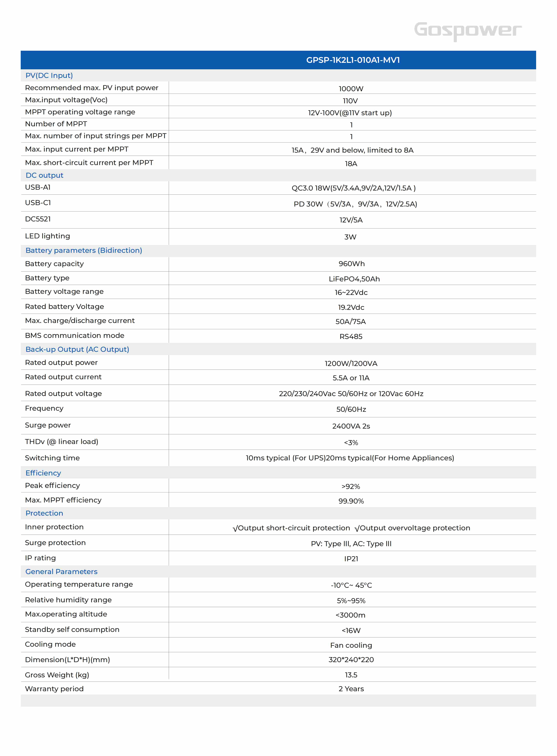This screenshot has height=756, width=557.
Task: Select the General Parameters section heading
Action: 61,572
